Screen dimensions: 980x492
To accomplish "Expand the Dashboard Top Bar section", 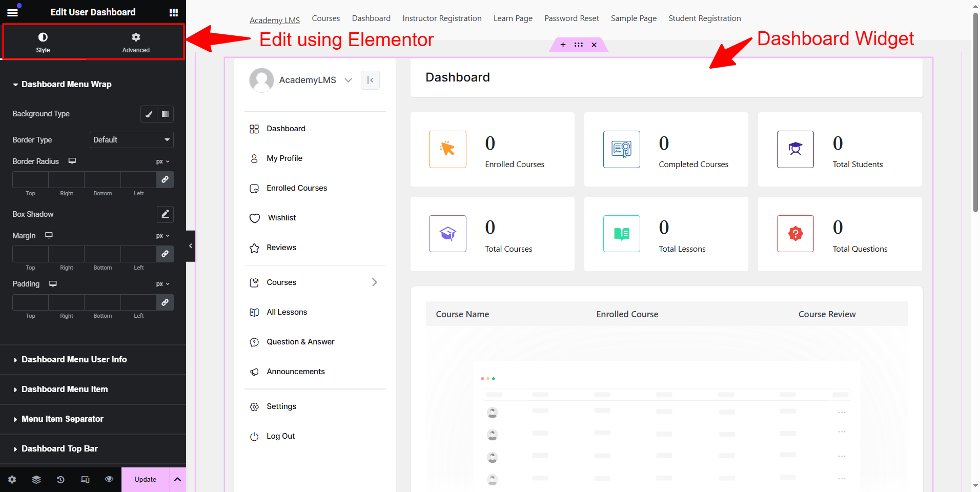I will [x=59, y=448].
